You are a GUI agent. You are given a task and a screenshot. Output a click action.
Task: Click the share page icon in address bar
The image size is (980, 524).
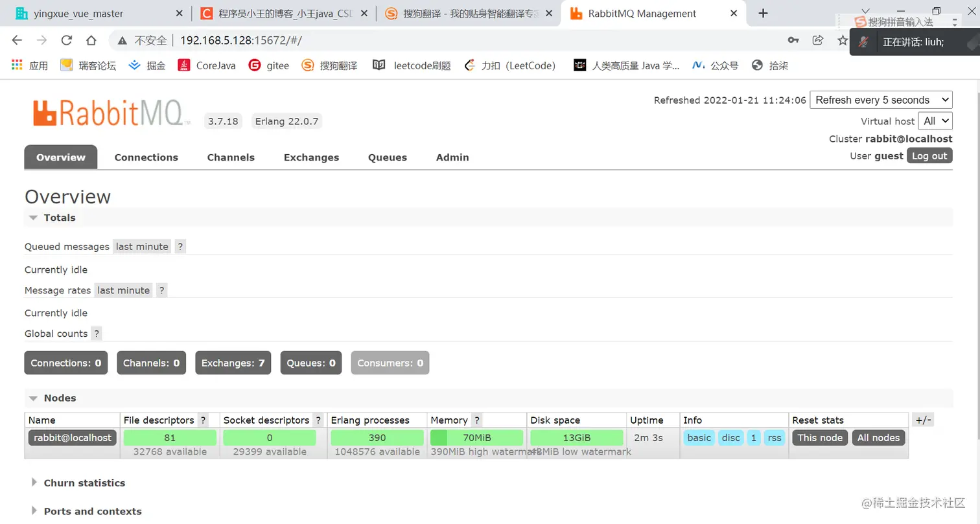point(818,40)
